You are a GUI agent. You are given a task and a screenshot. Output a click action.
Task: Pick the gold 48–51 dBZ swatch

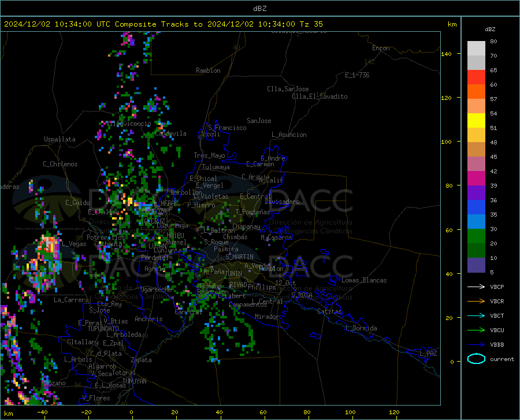476,135
